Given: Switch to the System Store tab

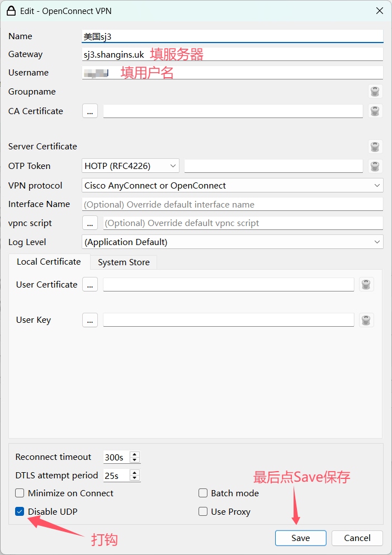Looking at the screenshot, I should point(124,262).
